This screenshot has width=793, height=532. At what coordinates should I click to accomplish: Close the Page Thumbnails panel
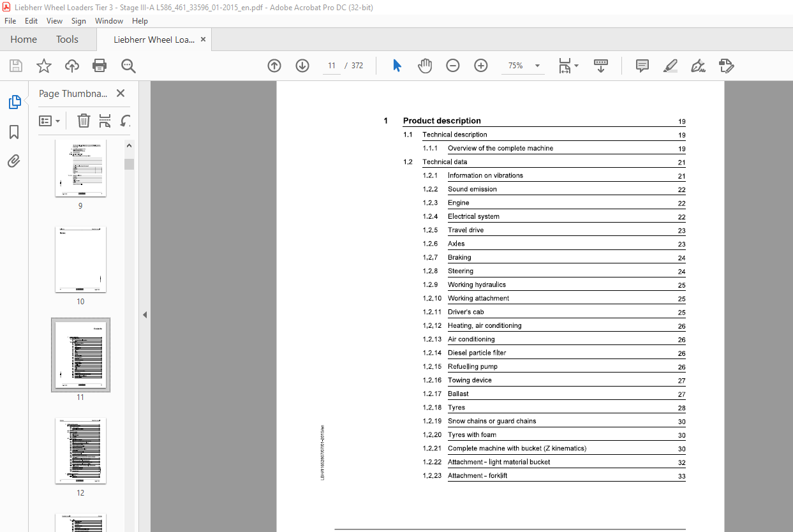point(121,93)
